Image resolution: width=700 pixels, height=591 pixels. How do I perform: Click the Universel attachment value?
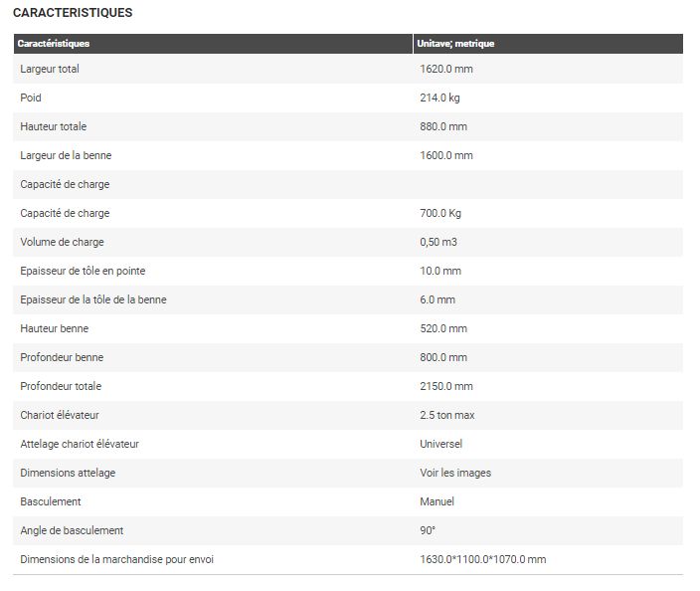pyautogui.click(x=441, y=444)
